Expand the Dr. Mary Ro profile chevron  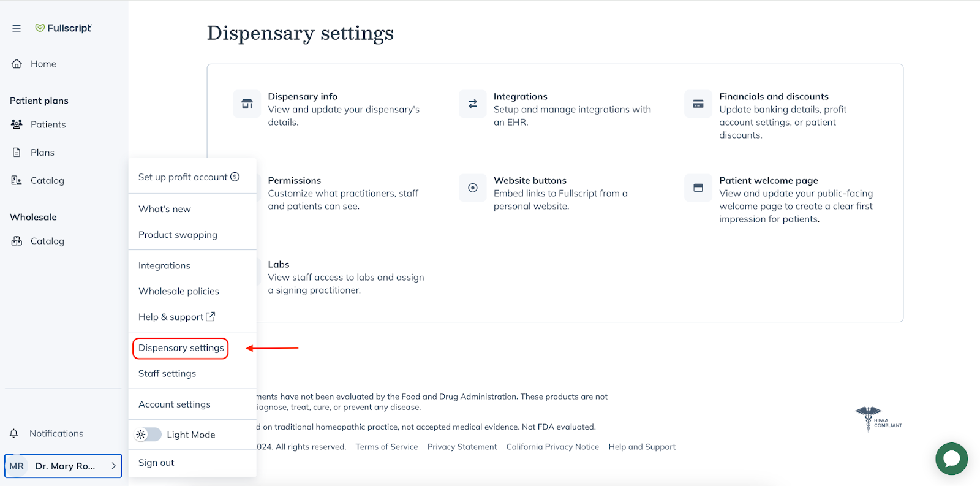point(113,466)
